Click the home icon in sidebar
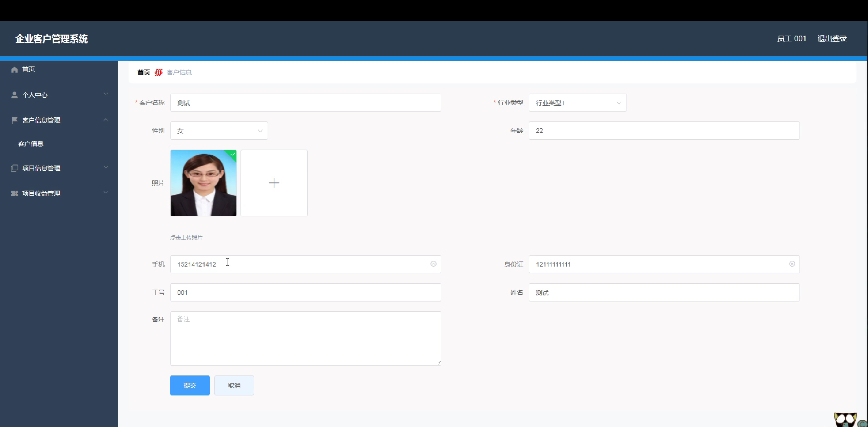The width and height of the screenshot is (868, 427). pyautogui.click(x=14, y=70)
